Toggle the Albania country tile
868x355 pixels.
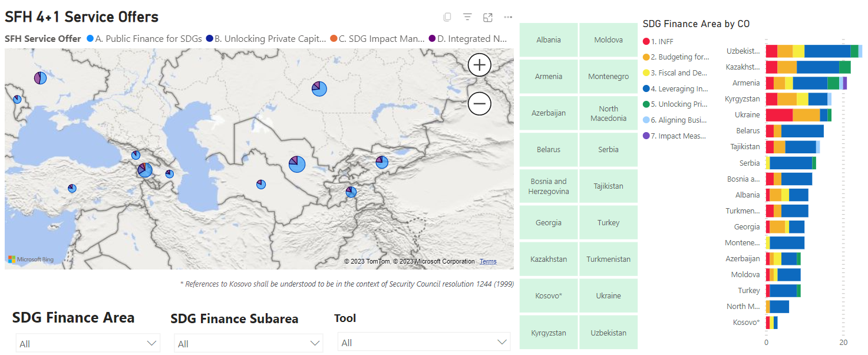(x=548, y=40)
